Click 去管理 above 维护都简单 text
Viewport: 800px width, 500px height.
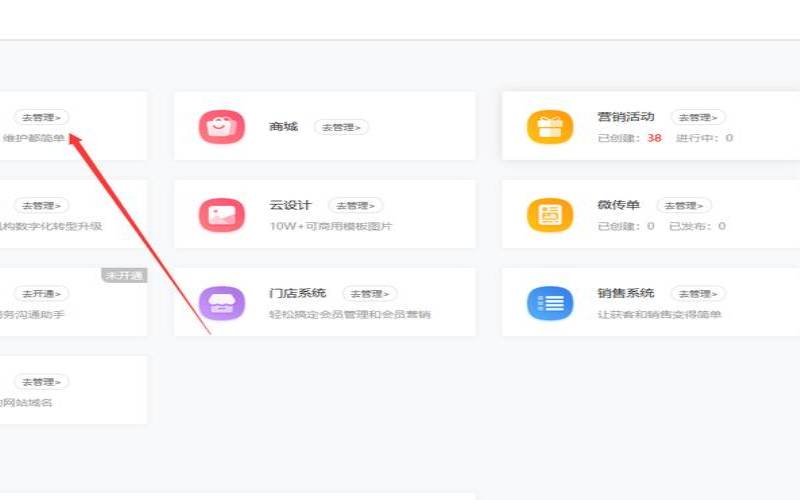coord(41,117)
